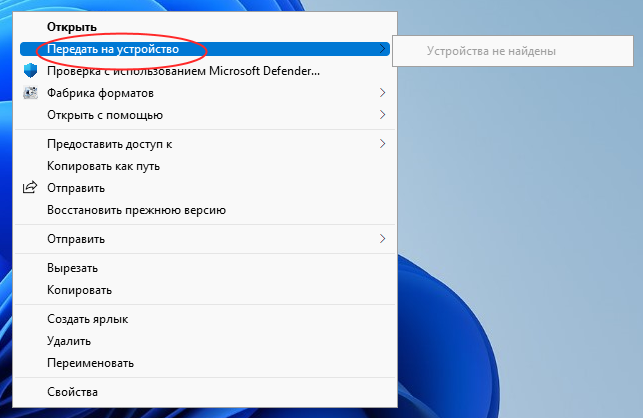Viewport: 643px width, 418px height.
Task: Click Копировать in the context menu
Action: (x=205, y=290)
